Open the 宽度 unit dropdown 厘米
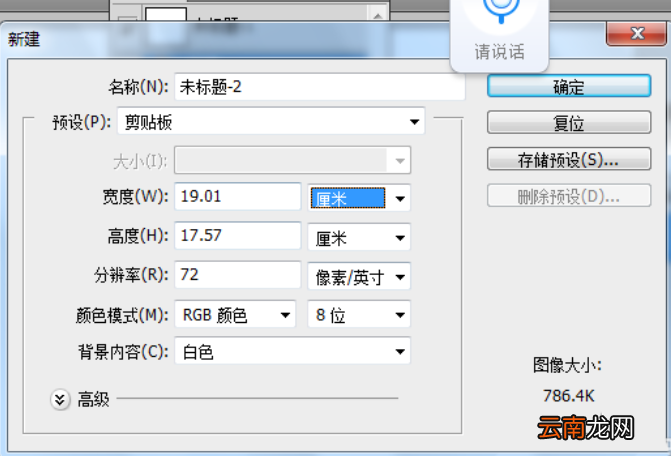671x456 pixels. pyautogui.click(x=359, y=198)
